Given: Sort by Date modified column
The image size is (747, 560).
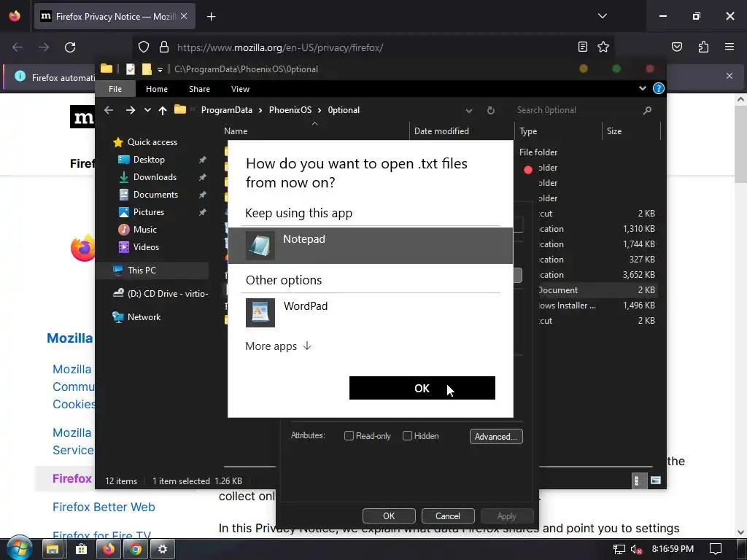Looking at the screenshot, I should [441, 131].
